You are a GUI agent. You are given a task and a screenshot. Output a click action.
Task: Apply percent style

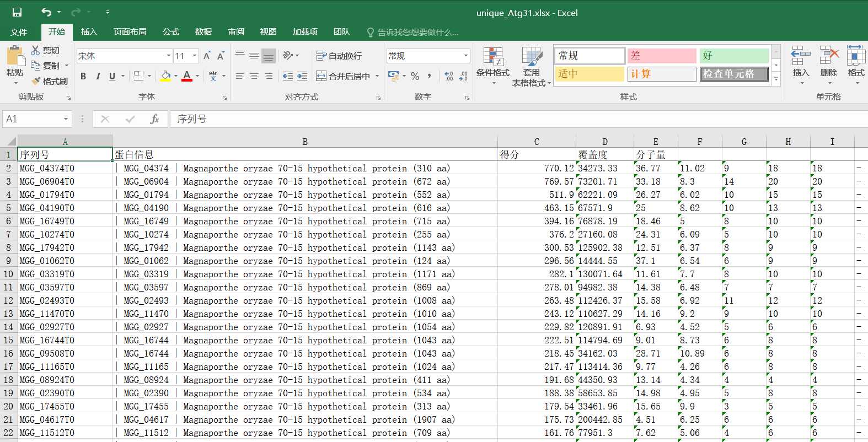(x=415, y=76)
